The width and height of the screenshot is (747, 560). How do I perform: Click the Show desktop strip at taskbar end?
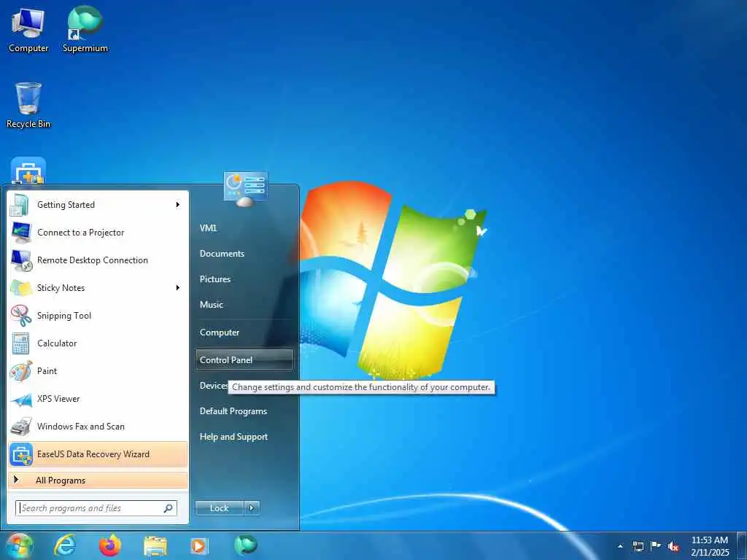click(742, 545)
